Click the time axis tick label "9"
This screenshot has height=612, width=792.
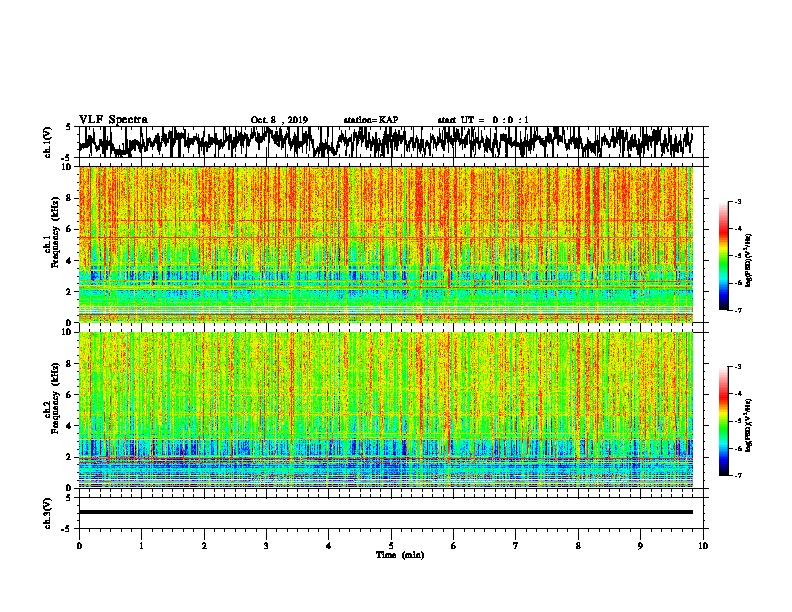point(640,545)
